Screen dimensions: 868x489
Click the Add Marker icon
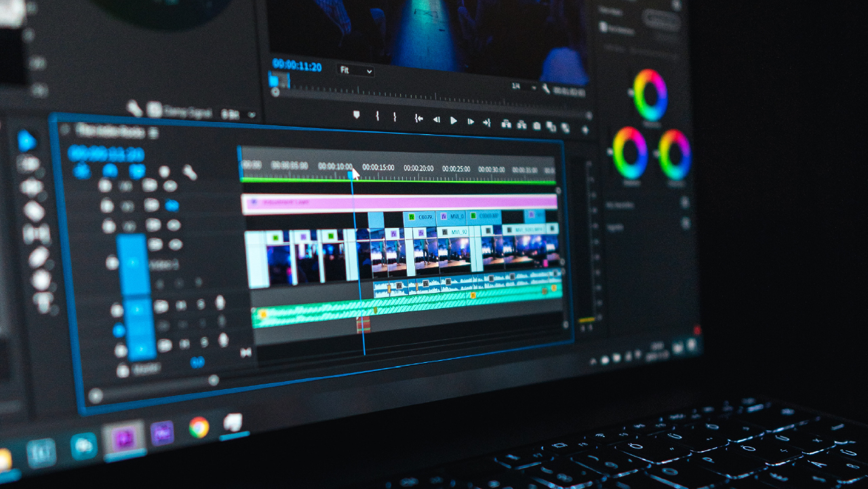pyautogui.click(x=357, y=115)
